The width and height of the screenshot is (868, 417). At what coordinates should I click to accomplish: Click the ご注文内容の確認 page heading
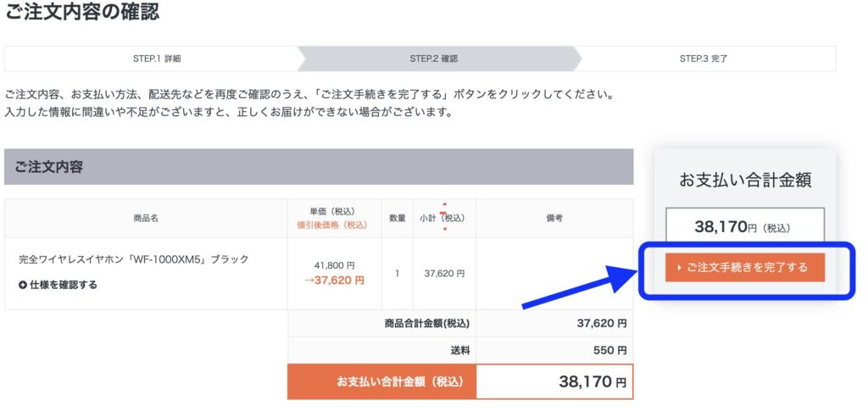[x=82, y=12]
